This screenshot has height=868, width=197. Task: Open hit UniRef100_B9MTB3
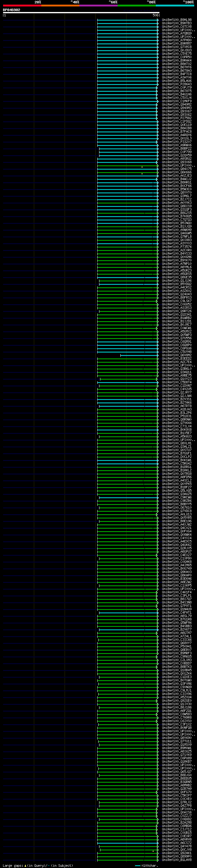[x=176, y=23]
